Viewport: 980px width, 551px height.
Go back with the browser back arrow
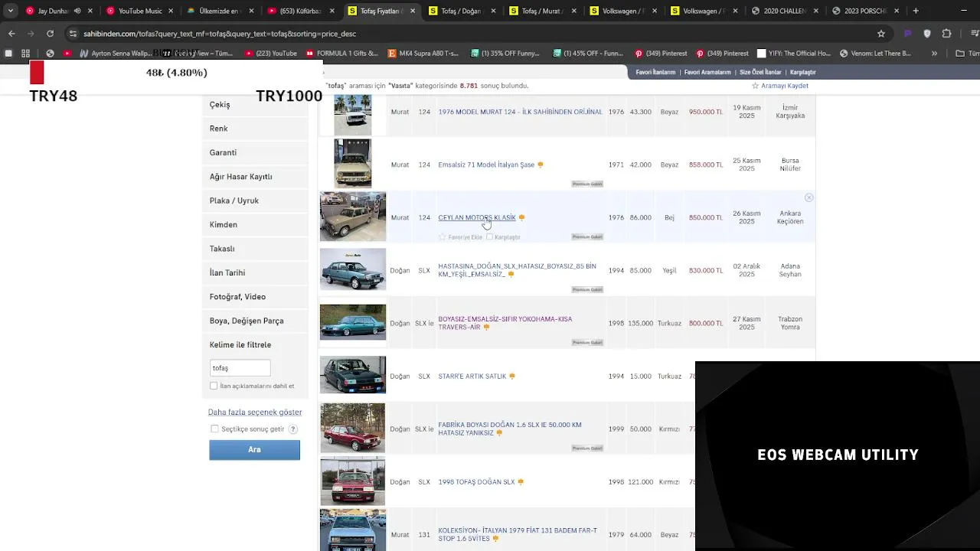click(11, 34)
